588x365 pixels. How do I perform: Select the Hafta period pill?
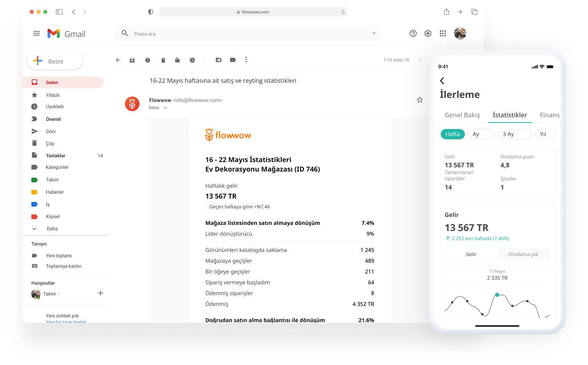[452, 134]
